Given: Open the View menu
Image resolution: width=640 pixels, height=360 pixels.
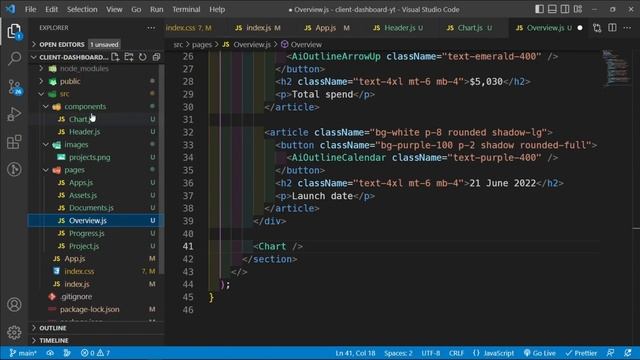Looking at the screenshot, I should [114, 9].
